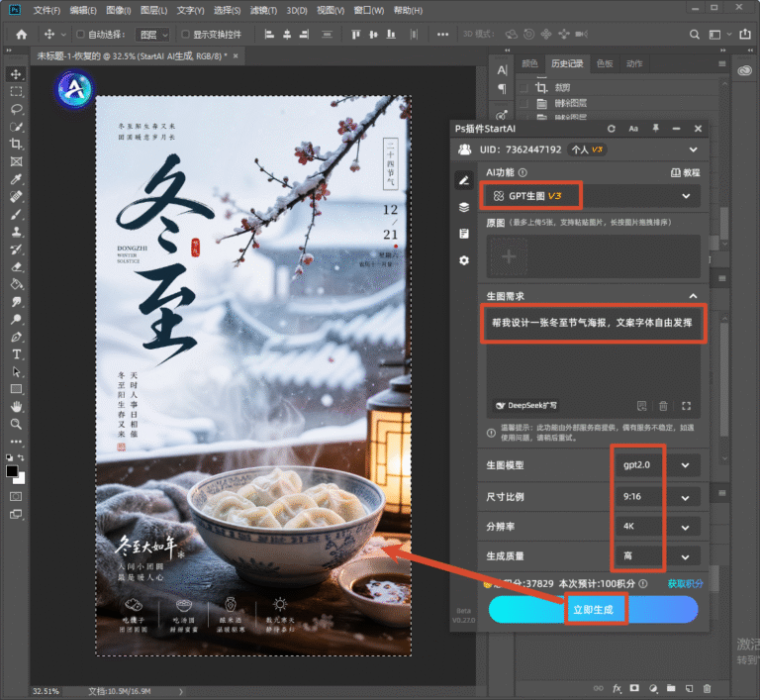Click the add image plus box under 原图

pos(509,256)
